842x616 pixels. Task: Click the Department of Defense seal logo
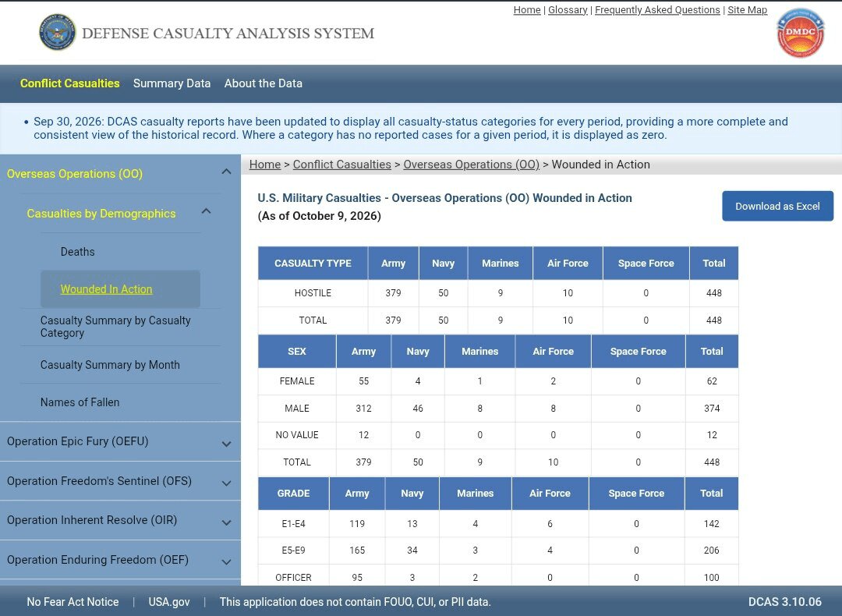point(58,32)
